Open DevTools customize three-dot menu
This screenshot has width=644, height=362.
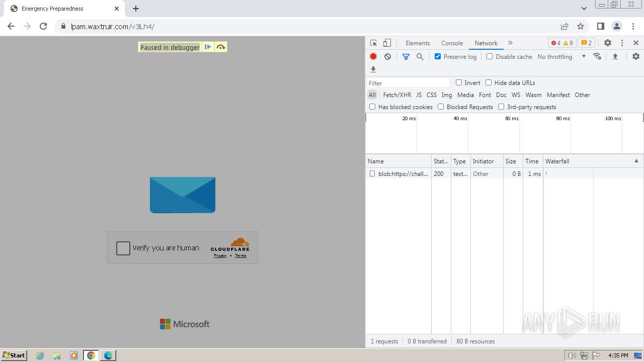(x=622, y=43)
